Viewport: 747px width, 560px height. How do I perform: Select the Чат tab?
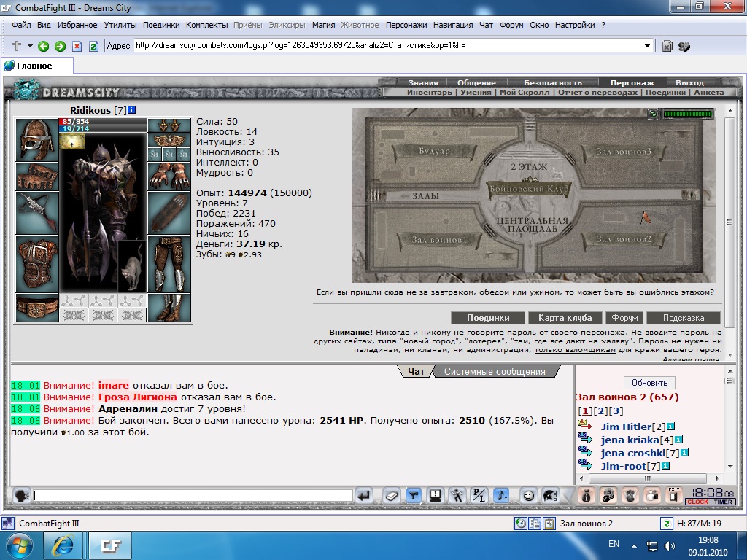coord(415,371)
